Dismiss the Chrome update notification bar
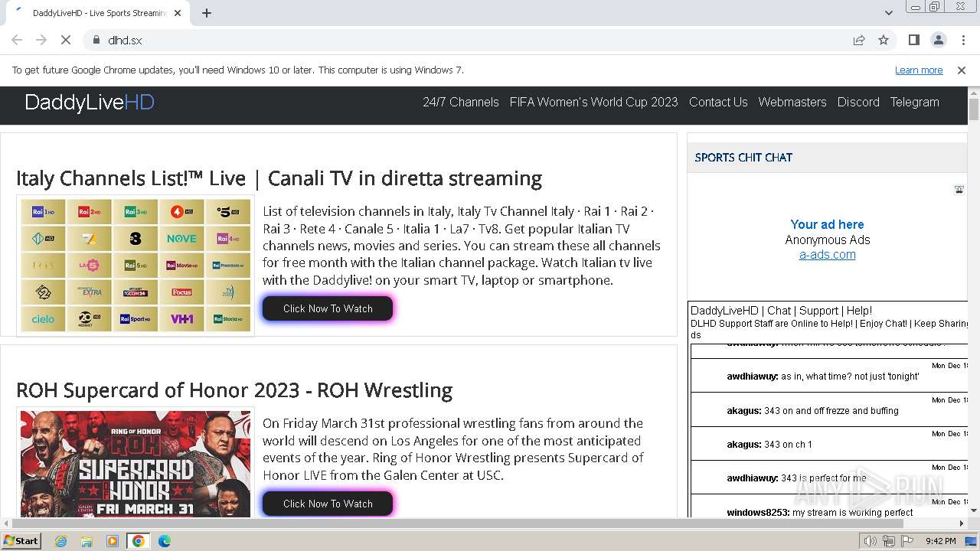Viewport: 980px width, 551px height. [962, 70]
